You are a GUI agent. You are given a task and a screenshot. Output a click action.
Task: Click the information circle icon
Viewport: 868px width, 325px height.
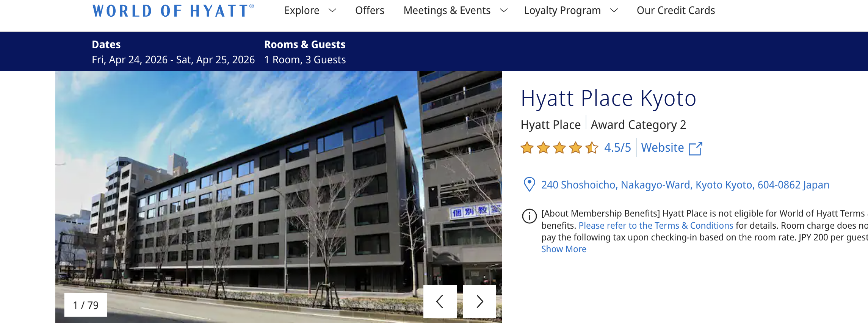coord(530,216)
